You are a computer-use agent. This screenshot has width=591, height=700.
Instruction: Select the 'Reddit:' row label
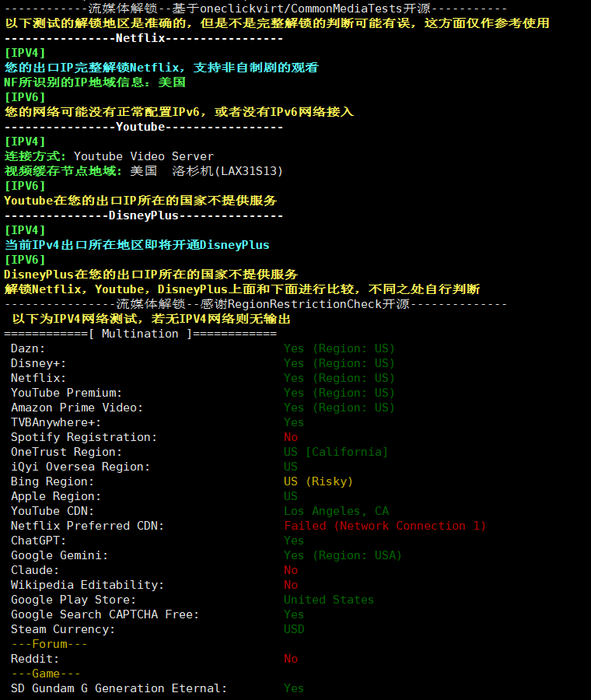[35, 659]
